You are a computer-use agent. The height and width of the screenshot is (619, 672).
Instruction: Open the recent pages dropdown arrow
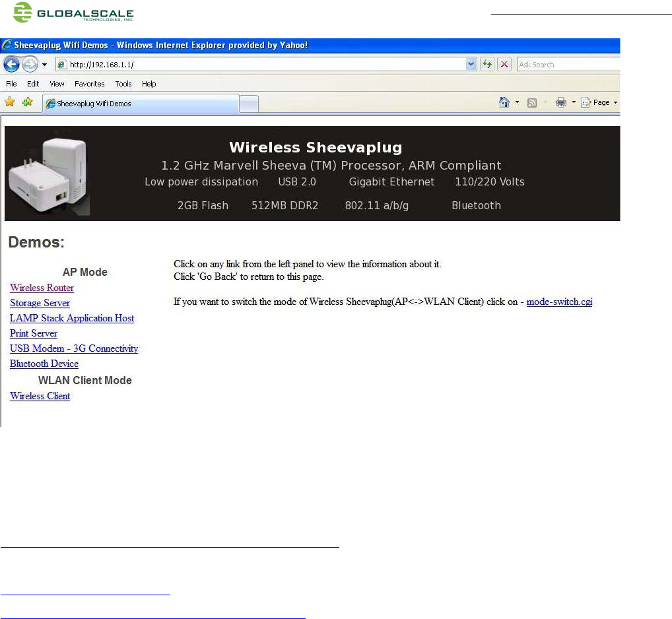click(45, 65)
